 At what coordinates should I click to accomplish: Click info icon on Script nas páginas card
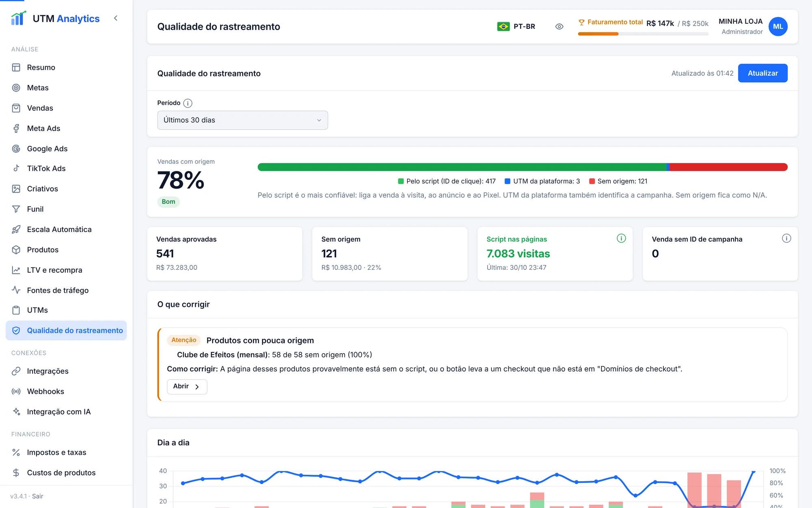click(x=621, y=239)
